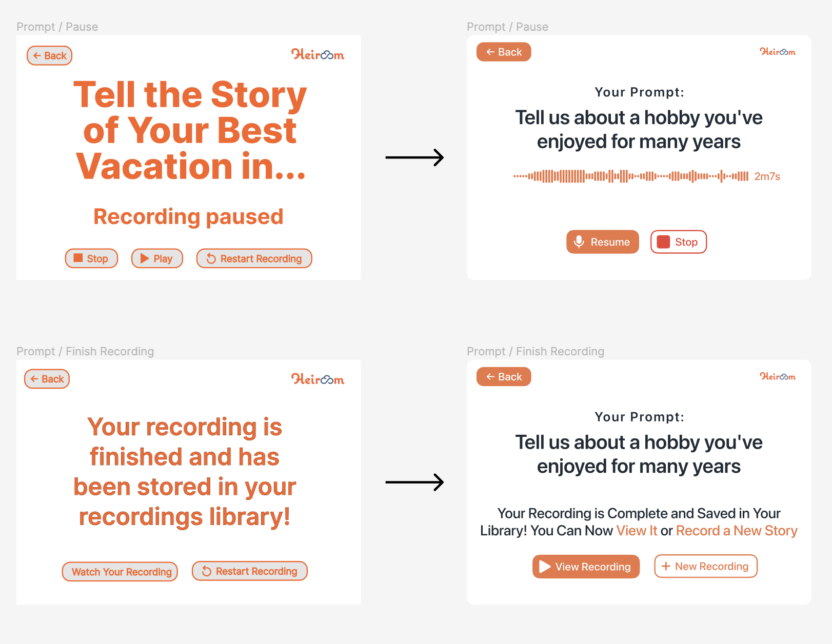Viewport: 832px width, 644px height.
Task: Click the back arrow icon in Back button
Action: pos(36,55)
